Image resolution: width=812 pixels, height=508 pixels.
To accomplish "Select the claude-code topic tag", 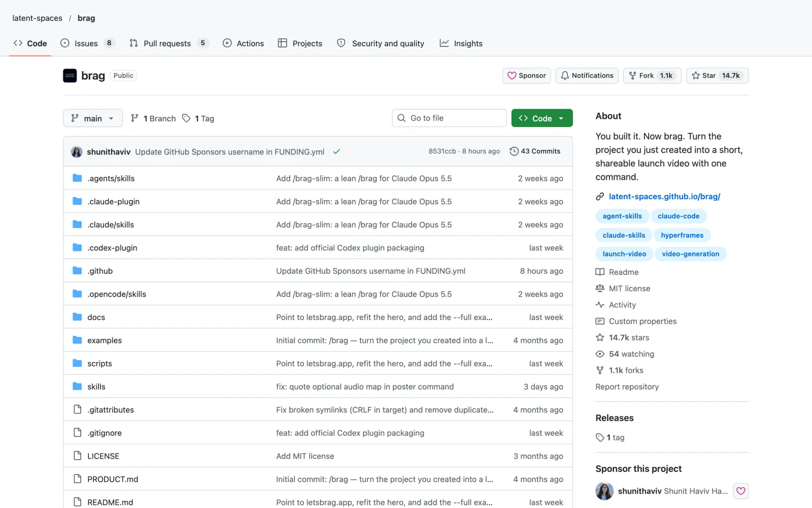I will (679, 216).
